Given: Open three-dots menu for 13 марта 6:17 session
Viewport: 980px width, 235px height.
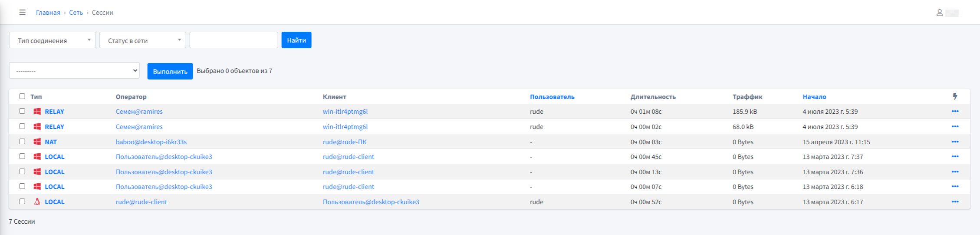Looking at the screenshot, I should pyautogui.click(x=955, y=202).
